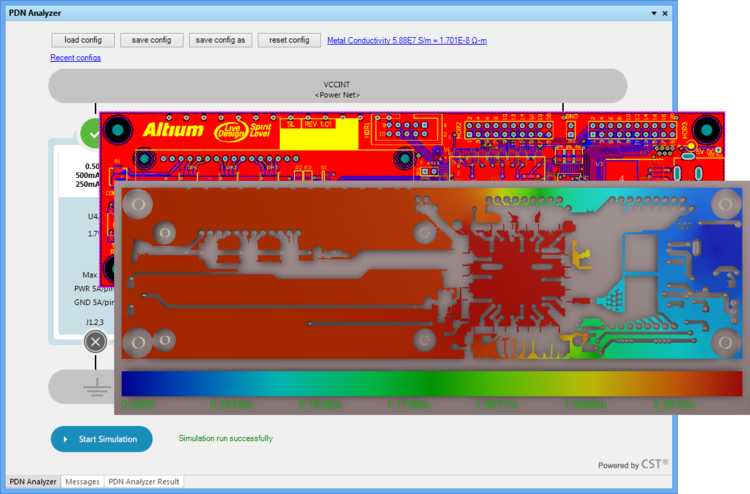Click the REV 1.01 label on the PCB
This screenshot has height=494, width=750.
[318, 124]
